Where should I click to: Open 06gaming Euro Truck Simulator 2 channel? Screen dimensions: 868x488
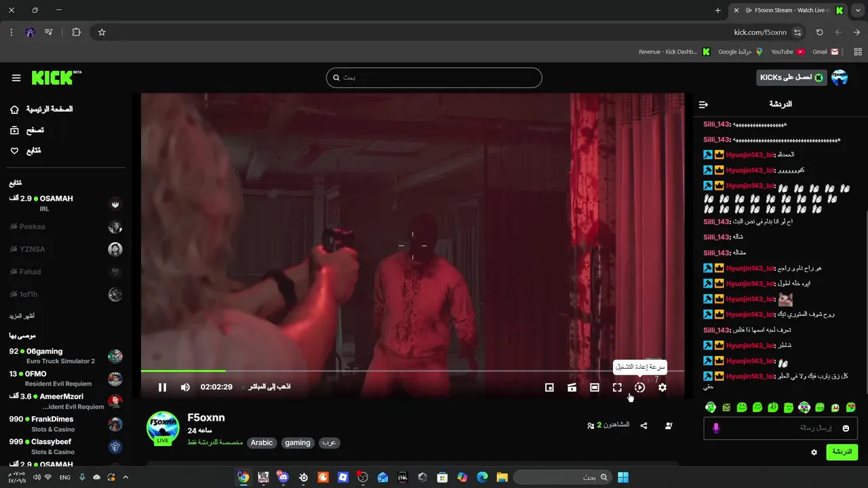65,356
